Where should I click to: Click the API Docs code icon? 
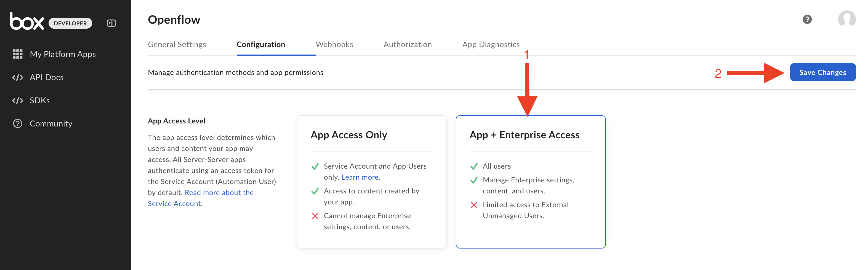tap(18, 77)
